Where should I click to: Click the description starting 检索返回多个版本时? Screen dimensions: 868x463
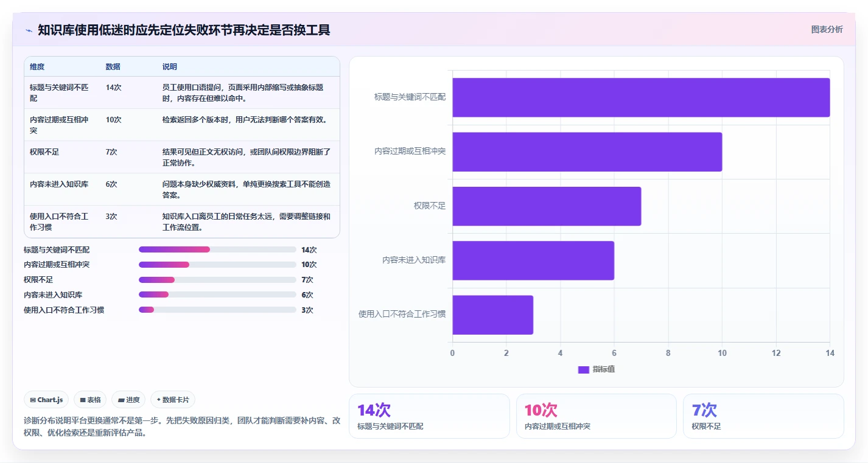tap(245, 120)
